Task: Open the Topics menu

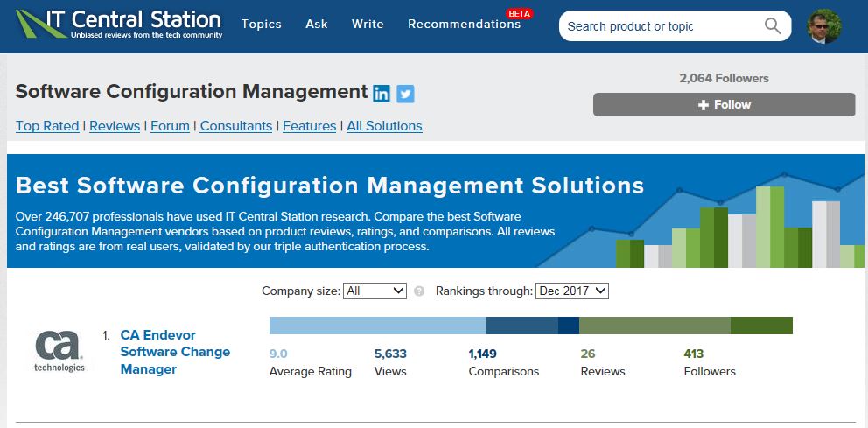Action: [261, 25]
